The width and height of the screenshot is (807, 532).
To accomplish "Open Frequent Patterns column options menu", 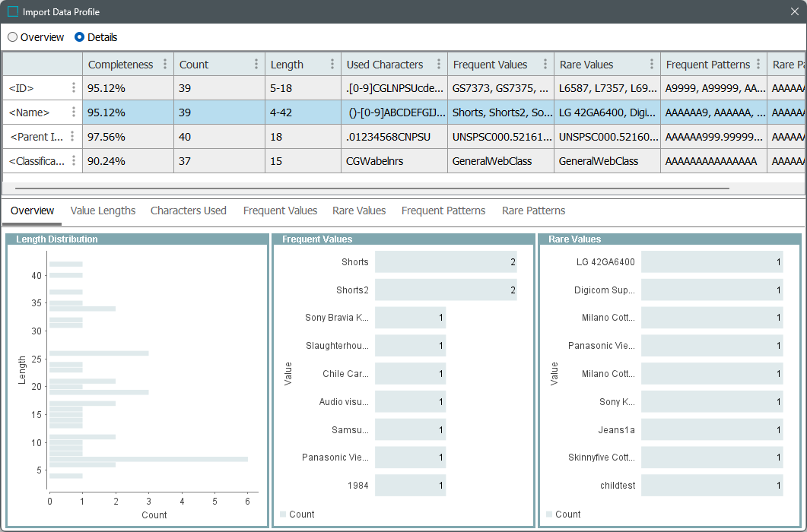I will [758, 64].
